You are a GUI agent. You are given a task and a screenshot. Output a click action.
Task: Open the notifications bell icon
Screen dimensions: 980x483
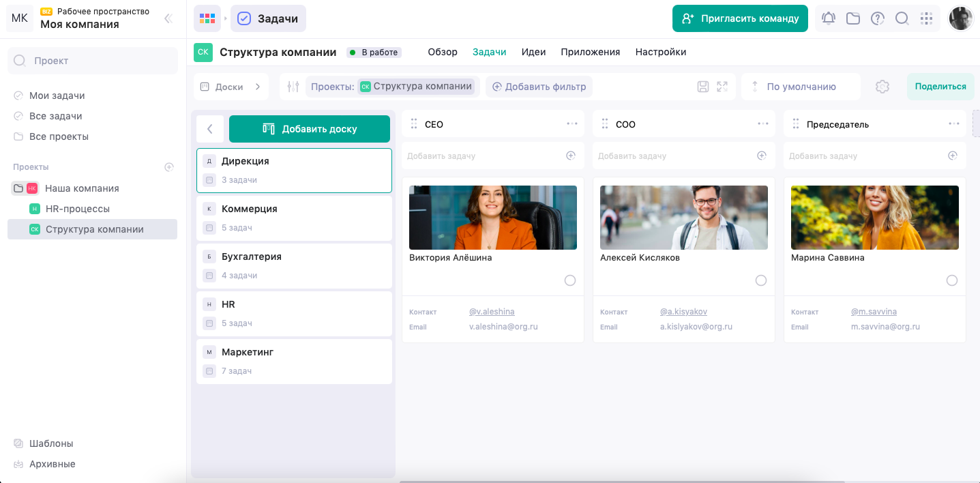point(829,18)
